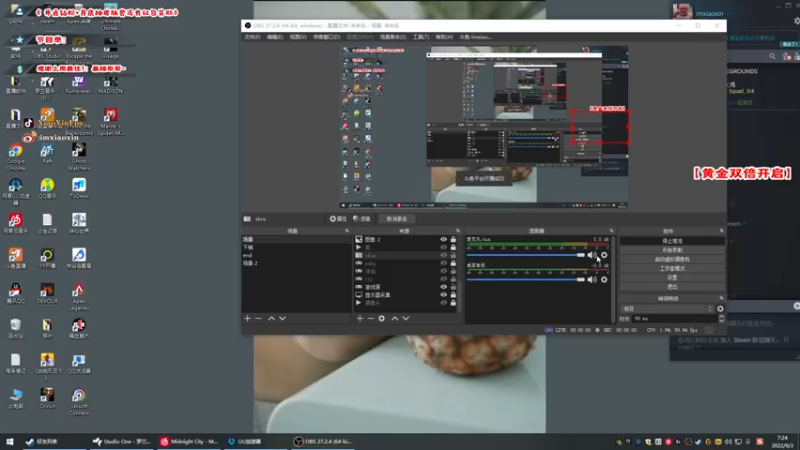
Task: Enable 工作室模式 studio mode
Action: click(x=672, y=268)
